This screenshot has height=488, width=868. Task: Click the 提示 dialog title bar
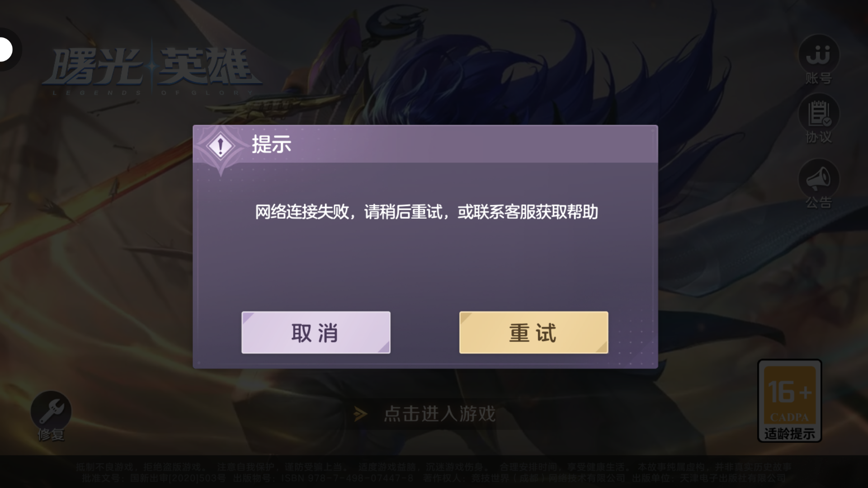425,144
